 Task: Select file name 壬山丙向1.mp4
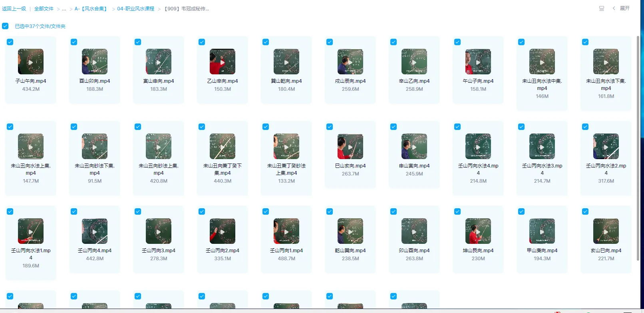[x=286, y=251]
